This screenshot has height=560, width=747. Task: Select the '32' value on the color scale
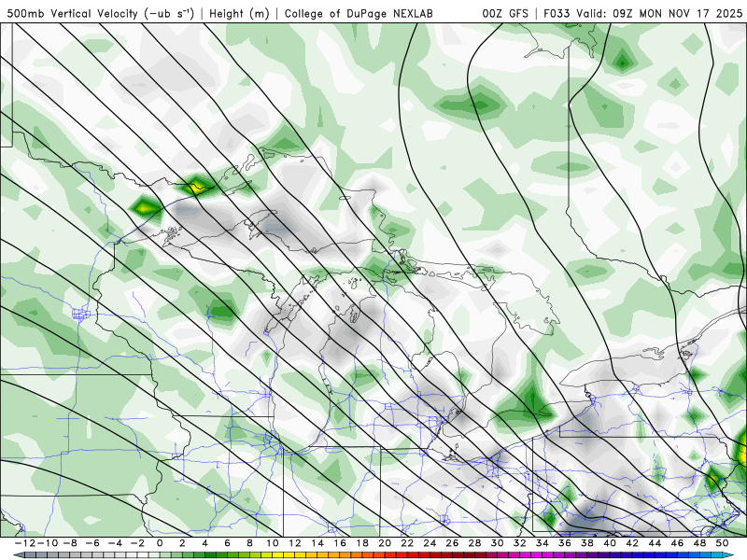pos(520,543)
